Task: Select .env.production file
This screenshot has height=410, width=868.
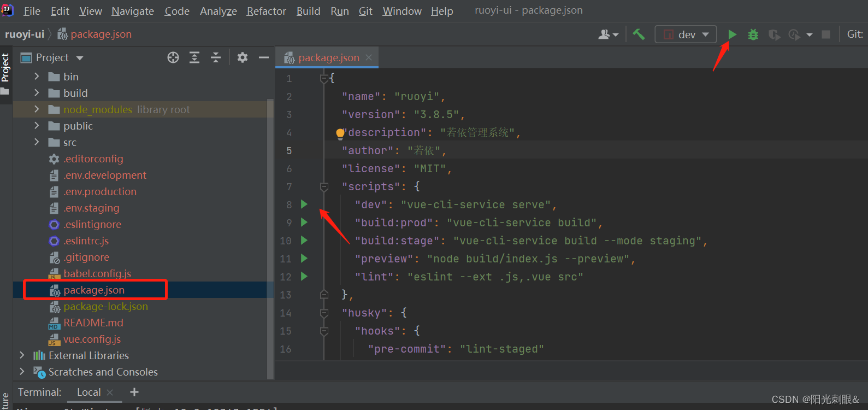Action: tap(100, 191)
